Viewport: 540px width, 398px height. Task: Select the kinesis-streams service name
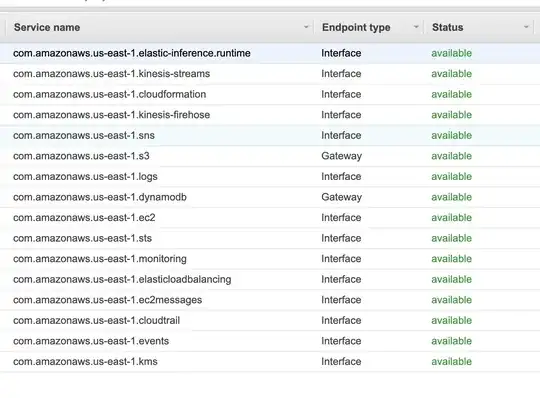pos(111,74)
